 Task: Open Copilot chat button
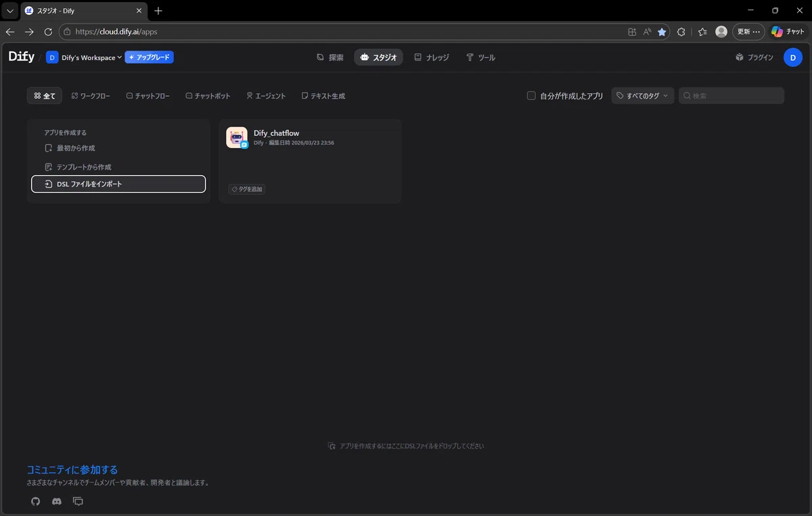click(788, 32)
